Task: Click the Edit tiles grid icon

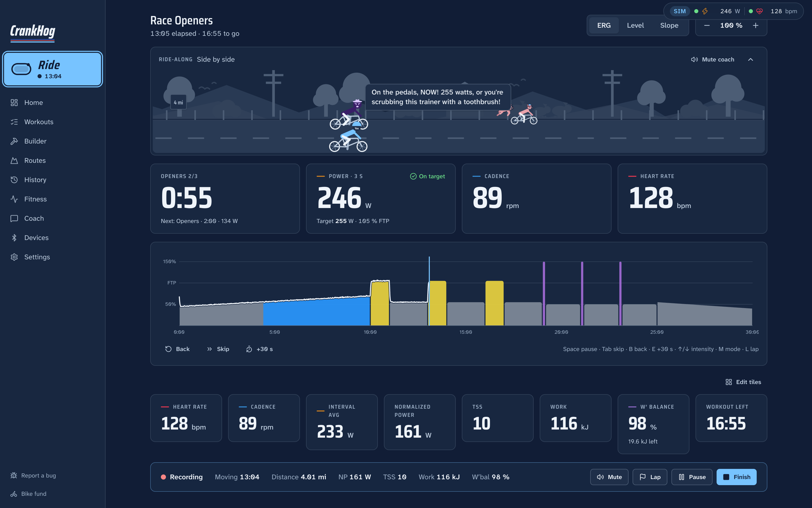Action: (729, 382)
